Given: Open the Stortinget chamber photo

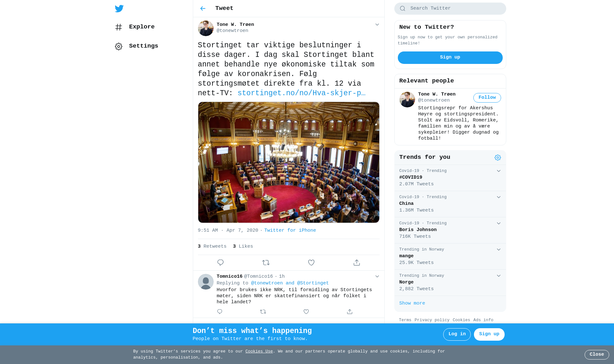Looking at the screenshot, I should click(x=288, y=162).
